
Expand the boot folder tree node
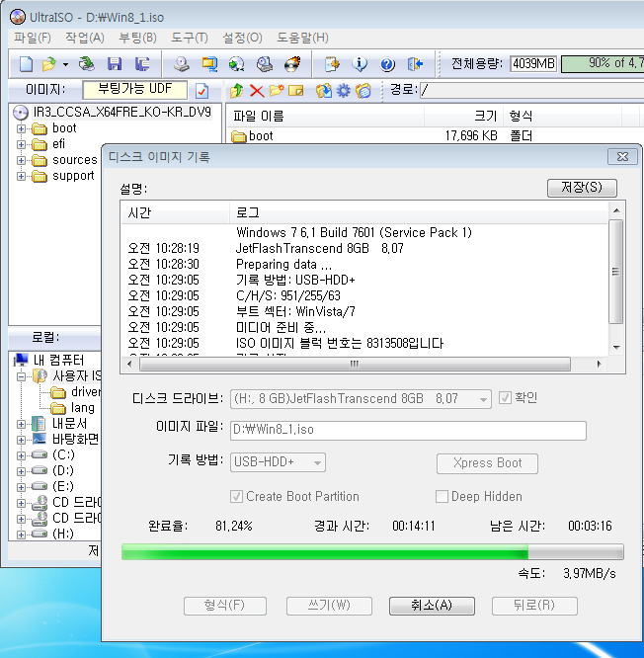[21, 128]
